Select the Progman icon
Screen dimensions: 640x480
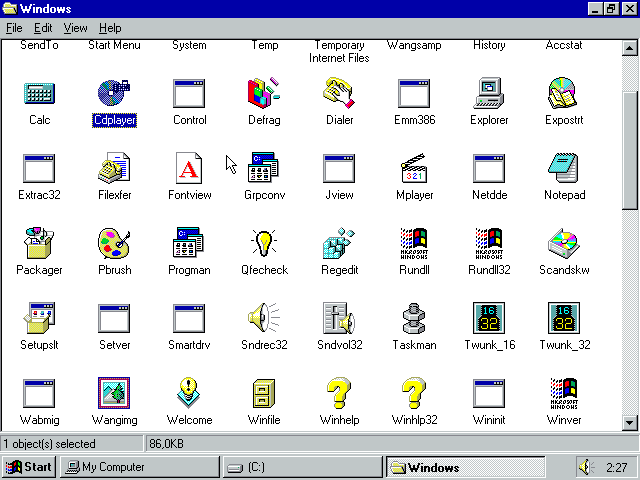(189, 242)
